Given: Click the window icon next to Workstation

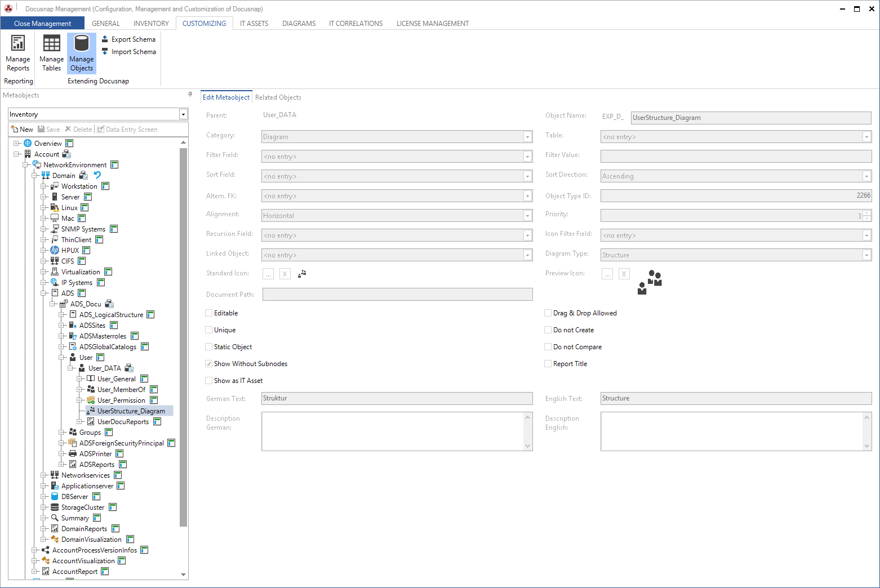Looking at the screenshot, I should (x=105, y=186).
